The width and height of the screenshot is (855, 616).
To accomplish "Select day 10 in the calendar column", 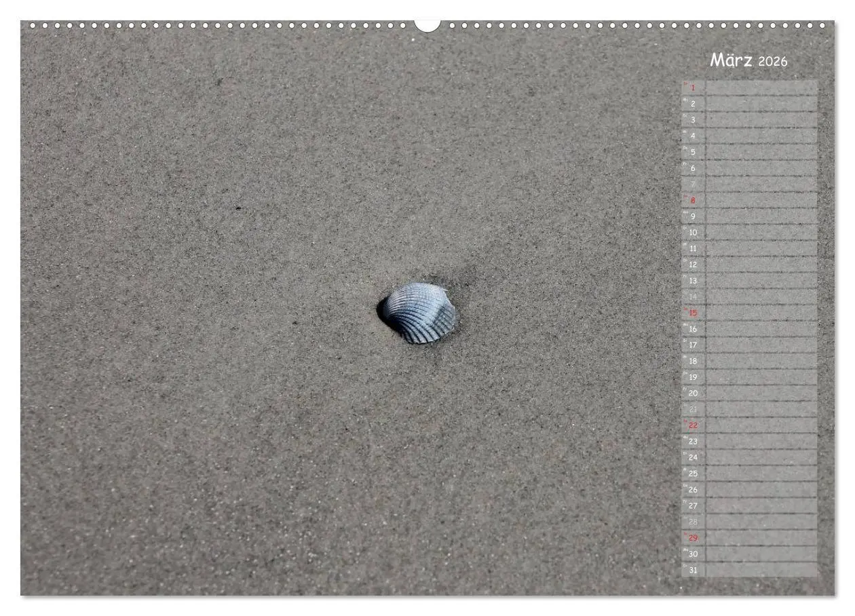I will click(693, 233).
